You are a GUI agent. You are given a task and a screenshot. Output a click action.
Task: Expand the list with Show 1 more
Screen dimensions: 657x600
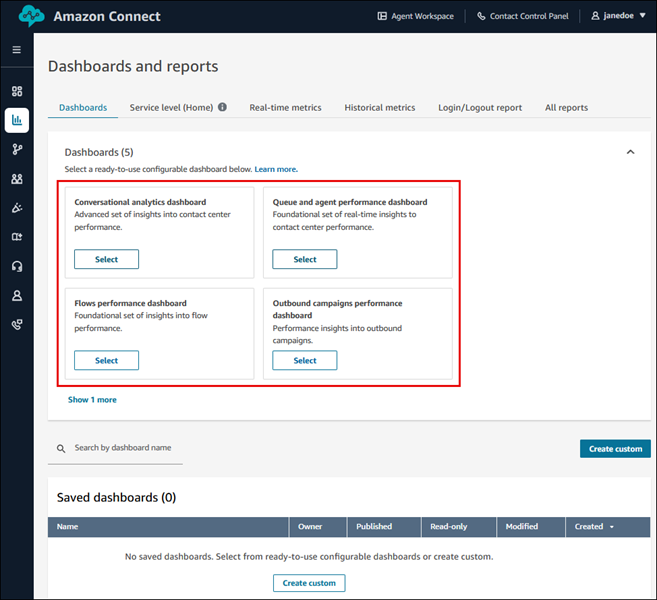point(92,399)
